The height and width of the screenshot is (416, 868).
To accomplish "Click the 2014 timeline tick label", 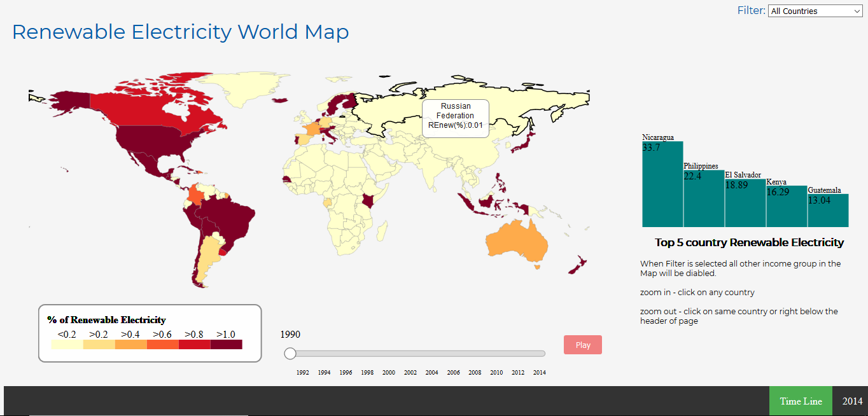I will tap(539, 373).
